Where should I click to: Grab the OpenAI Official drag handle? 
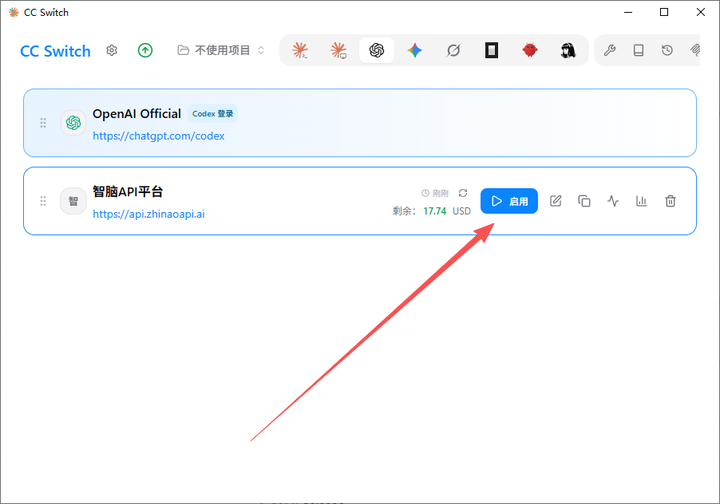43,123
